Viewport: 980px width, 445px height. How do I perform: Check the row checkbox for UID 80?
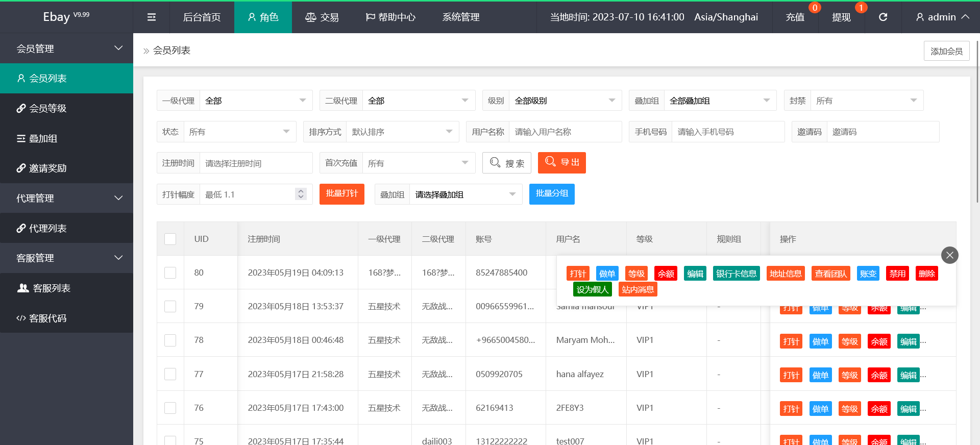coord(170,273)
